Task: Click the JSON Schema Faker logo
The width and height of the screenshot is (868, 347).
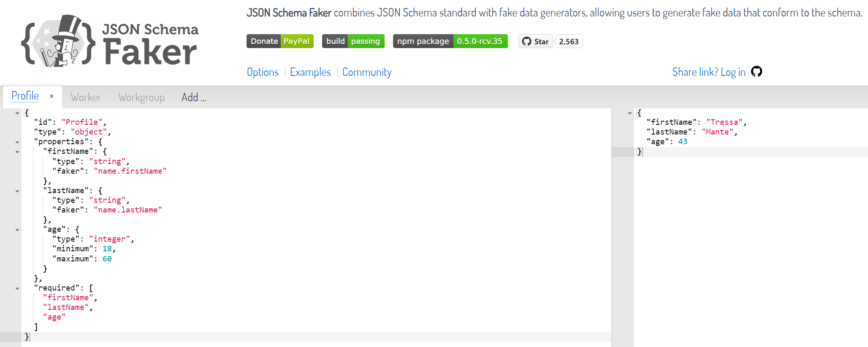Action: pyautogui.click(x=110, y=41)
